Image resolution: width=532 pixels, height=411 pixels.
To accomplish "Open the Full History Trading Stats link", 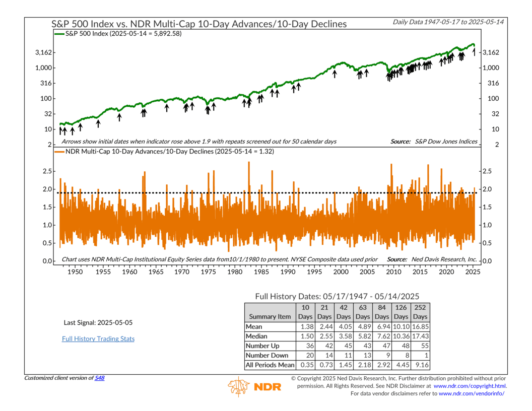I will (98, 338).
